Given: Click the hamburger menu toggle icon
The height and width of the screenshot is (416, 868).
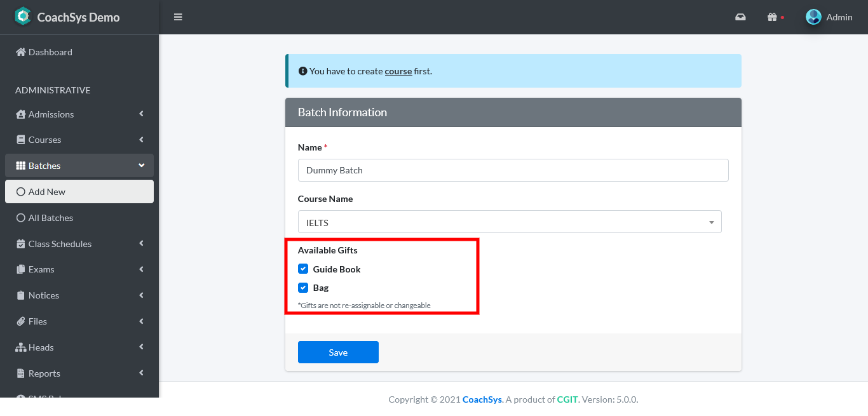Looking at the screenshot, I should (x=178, y=17).
